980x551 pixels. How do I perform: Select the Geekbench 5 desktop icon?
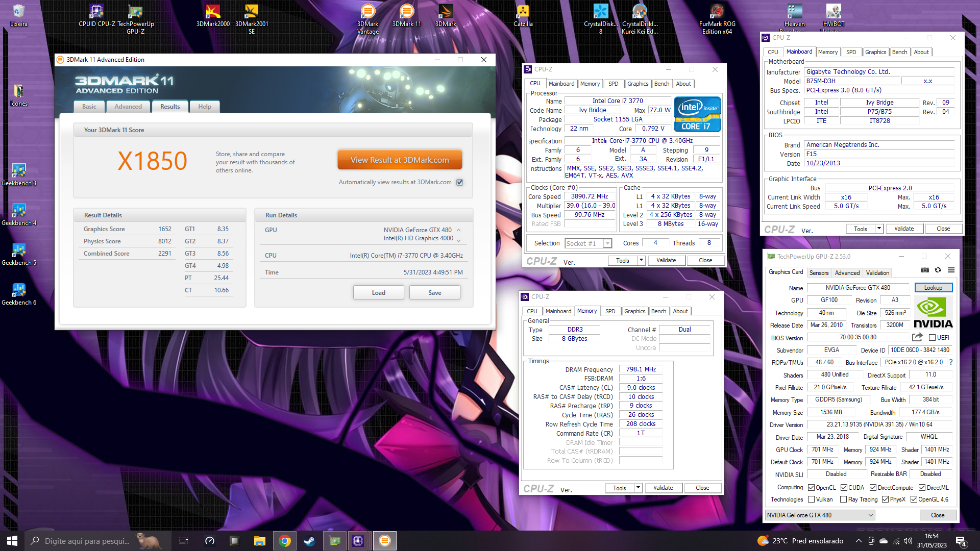[19, 255]
